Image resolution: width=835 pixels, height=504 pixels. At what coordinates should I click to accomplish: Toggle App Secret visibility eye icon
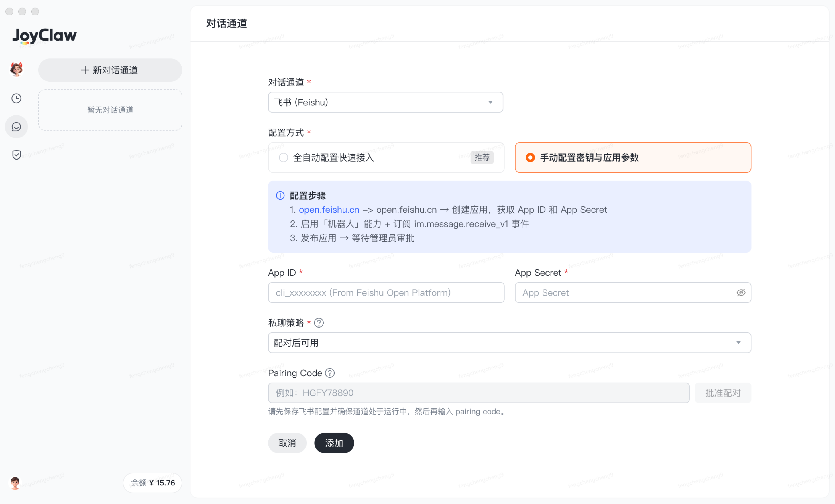[741, 293]
